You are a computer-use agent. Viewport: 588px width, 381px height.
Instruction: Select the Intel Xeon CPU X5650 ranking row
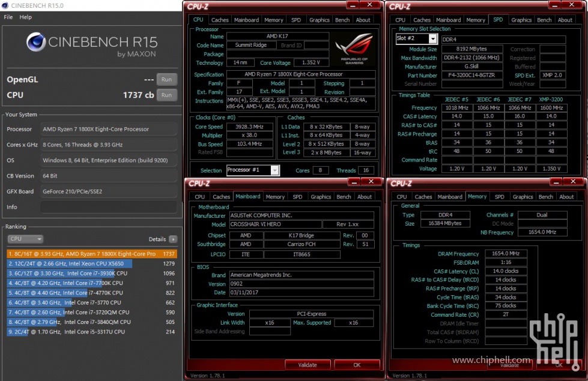pos(92,263)
